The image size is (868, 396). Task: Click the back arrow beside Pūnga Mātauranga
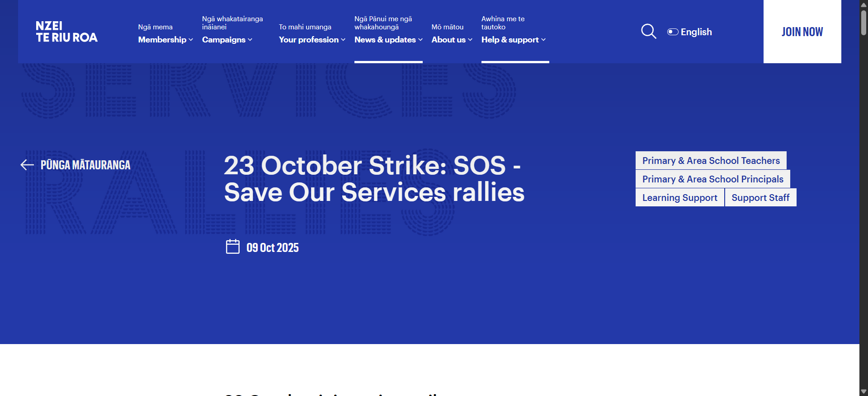click(27, 165)
